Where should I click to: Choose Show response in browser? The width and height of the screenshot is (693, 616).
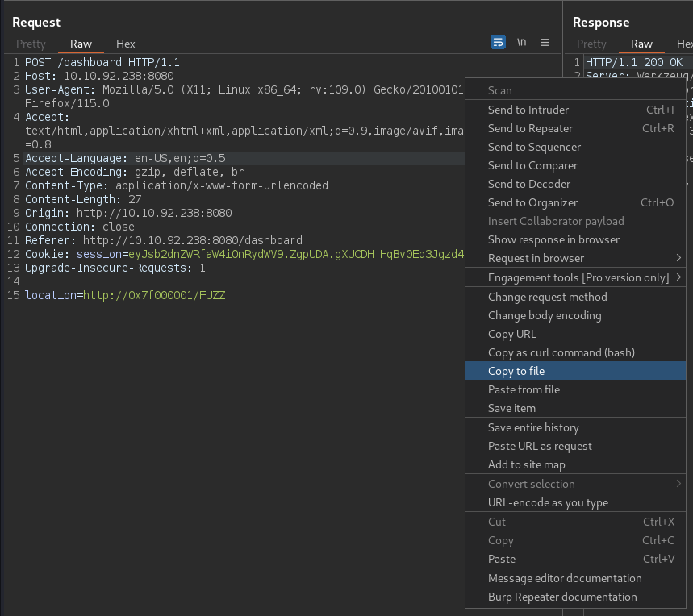click(553, 239)
